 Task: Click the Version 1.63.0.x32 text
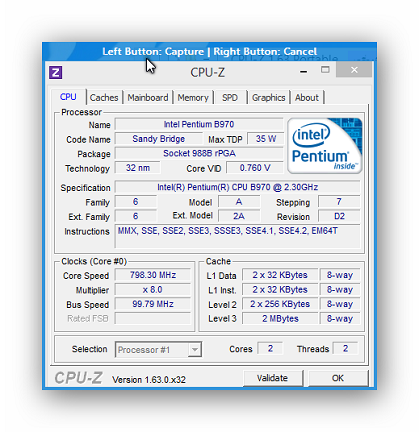pyautogui.click(x=149, y=380)
